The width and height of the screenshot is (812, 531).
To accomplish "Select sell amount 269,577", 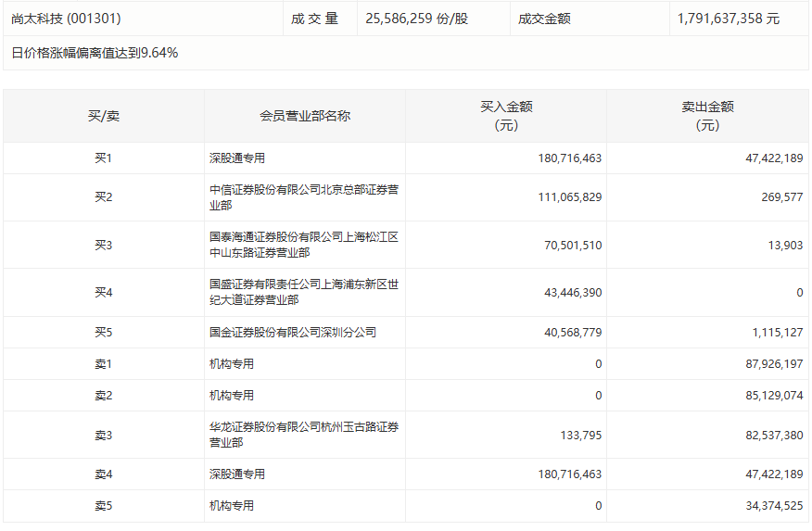I will click(782, 197).
